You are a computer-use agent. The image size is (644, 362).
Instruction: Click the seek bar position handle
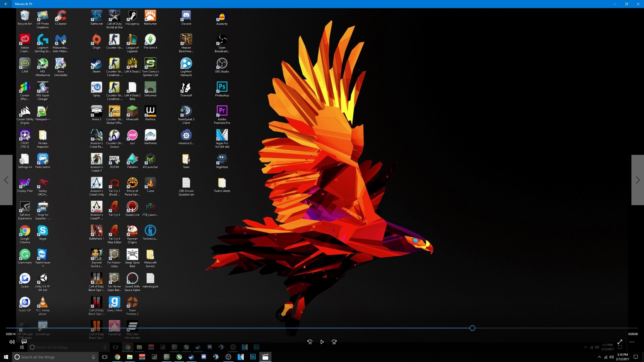(x=472, y=328)
